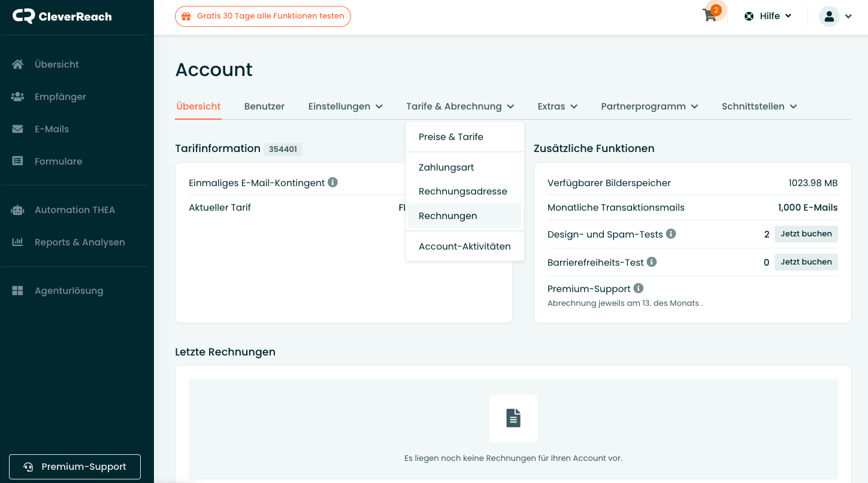Click the document icon in Letzte Rechnungen
This screenshot has height=483, width=868.
click(513, 418)
